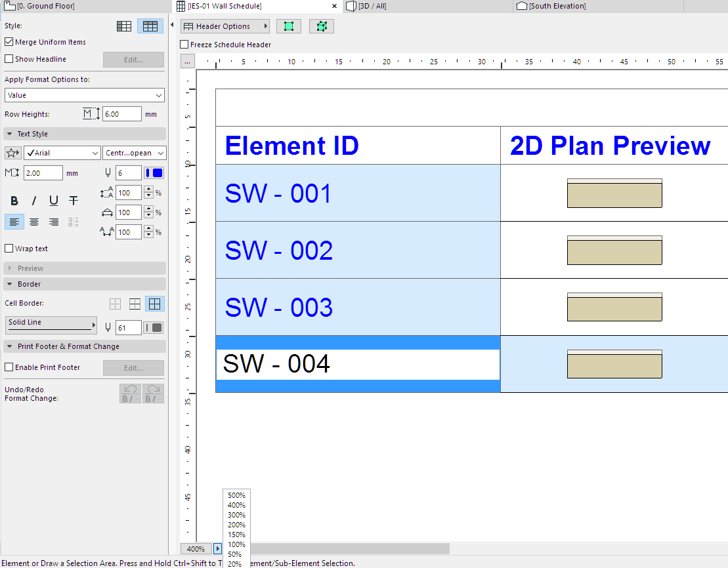This screenshot has width=728, height=568.
Task: Click the font size 2.00 field
Action: point(43,173)
